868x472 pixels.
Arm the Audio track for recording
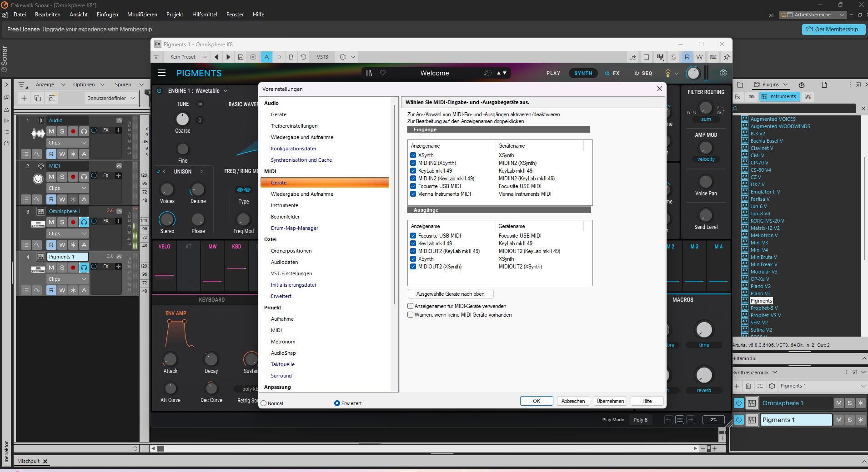(73, 131)
